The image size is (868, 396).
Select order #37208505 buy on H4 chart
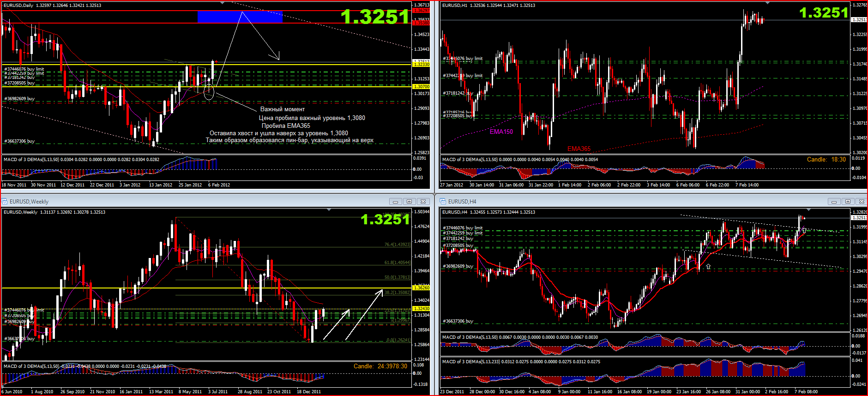(458, 246)
